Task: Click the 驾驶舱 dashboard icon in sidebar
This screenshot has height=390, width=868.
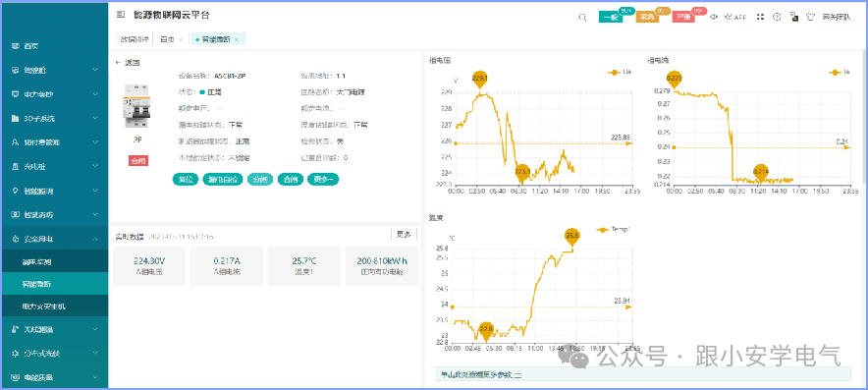Action: pyautogui.click(x=15, y=71)
